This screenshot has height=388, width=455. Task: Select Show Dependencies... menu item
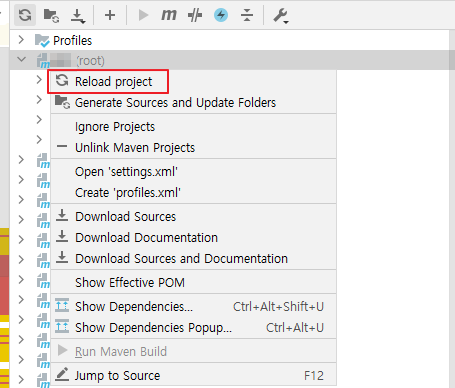pyautogui.click(x=193, y=307)
